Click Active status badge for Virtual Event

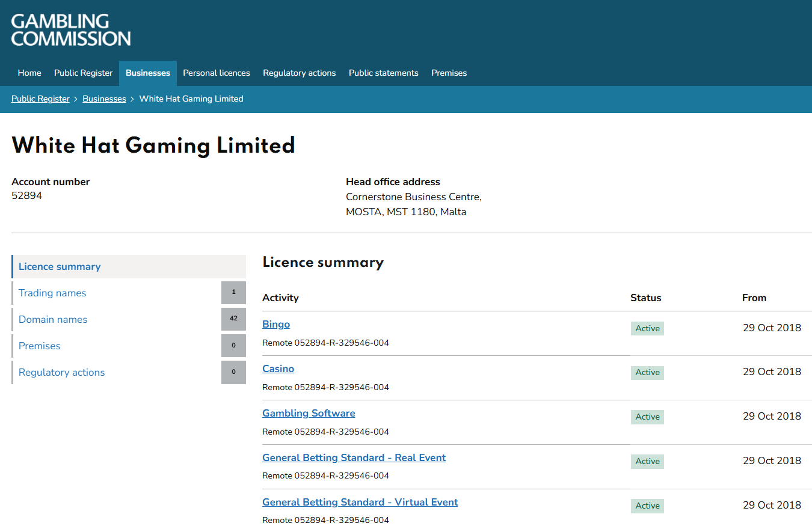point(647,506)
